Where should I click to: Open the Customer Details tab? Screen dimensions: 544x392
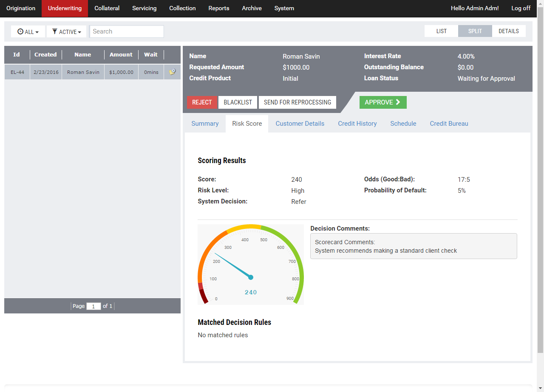pyautogui.click(x=300, y=124)
